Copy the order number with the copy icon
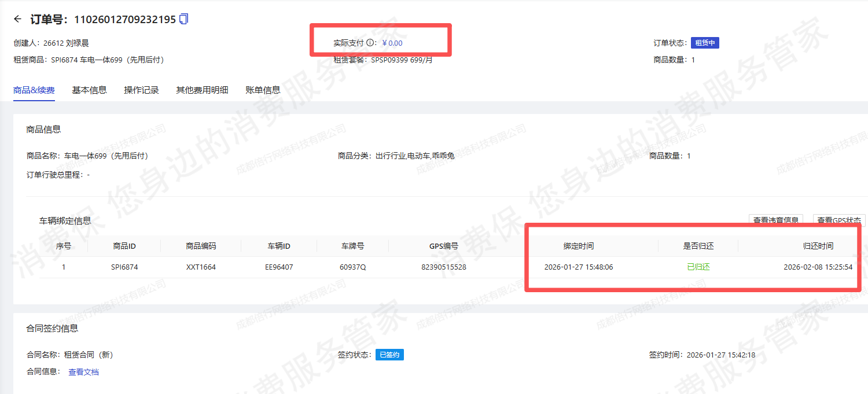This screenshot has width=868, height=394. tap(184, 19)
